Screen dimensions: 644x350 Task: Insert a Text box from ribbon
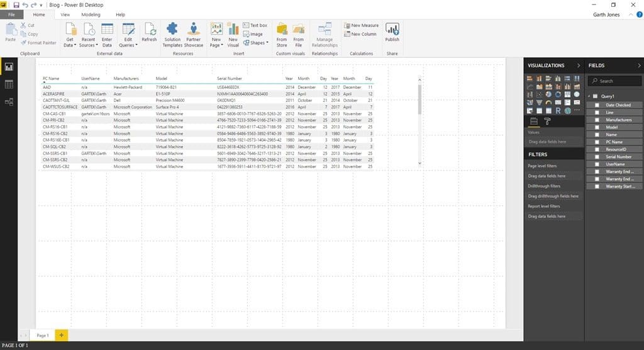pyautogui.click(x=255, y=25)
